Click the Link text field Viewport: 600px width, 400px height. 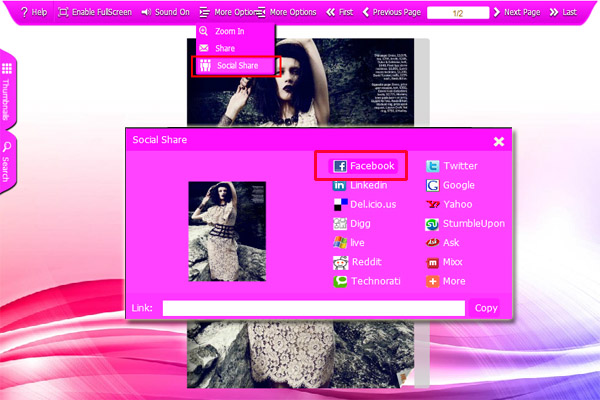(x=314, y=308)
